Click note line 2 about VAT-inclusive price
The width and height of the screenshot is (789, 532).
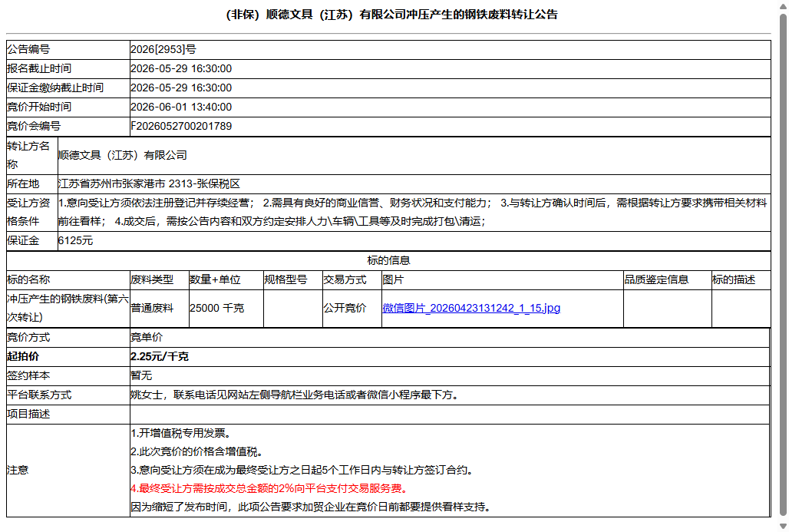tap(197, 452)
